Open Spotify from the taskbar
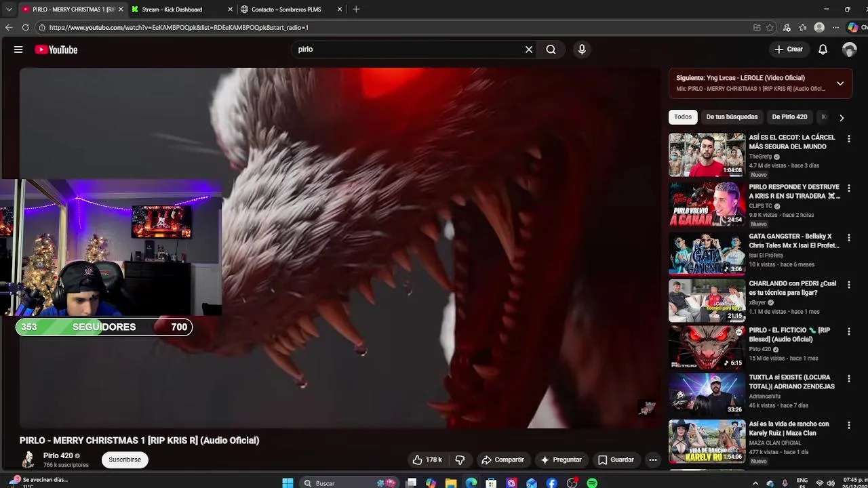The image size is (868, 488). pyautogui.click(x=592, y=483)
